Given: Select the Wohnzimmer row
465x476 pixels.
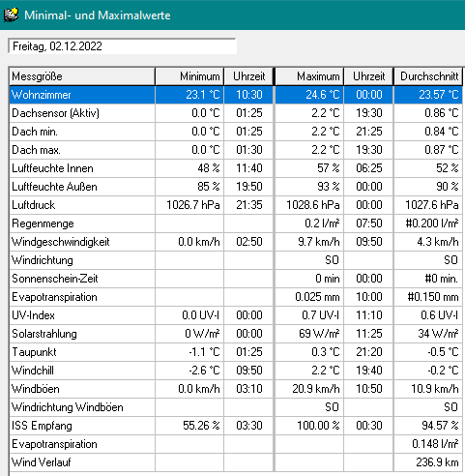Looking at the screenshot, I should point(236,95).
